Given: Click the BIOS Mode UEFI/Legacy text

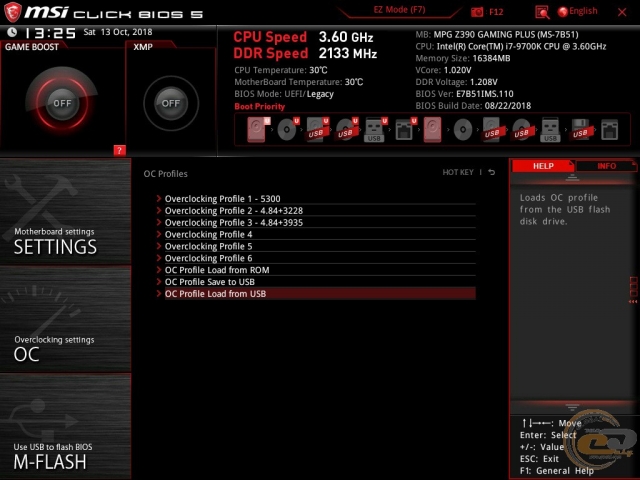Looking at the screenshot, I should point(284,94).
